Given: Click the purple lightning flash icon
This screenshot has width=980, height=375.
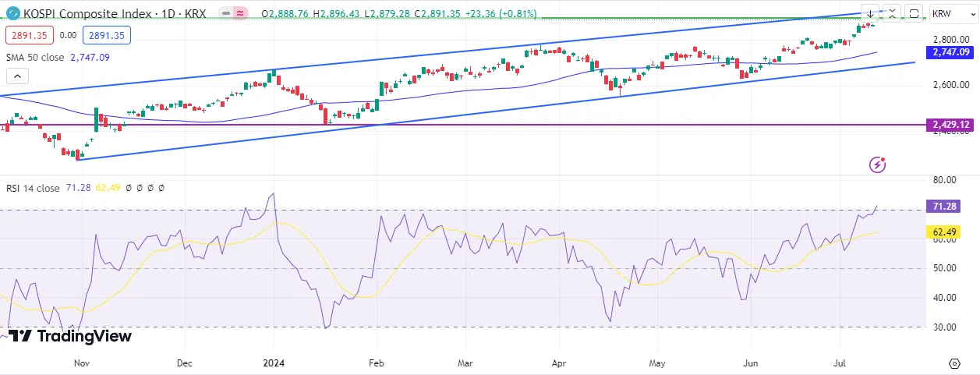Looking at the screenshot, I should point(879,164).
